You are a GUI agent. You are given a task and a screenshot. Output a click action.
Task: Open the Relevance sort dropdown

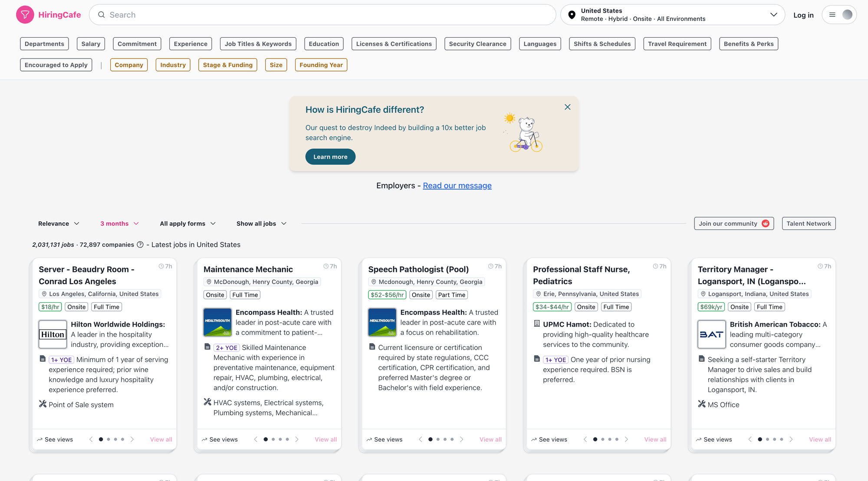(x=59, y=223)
